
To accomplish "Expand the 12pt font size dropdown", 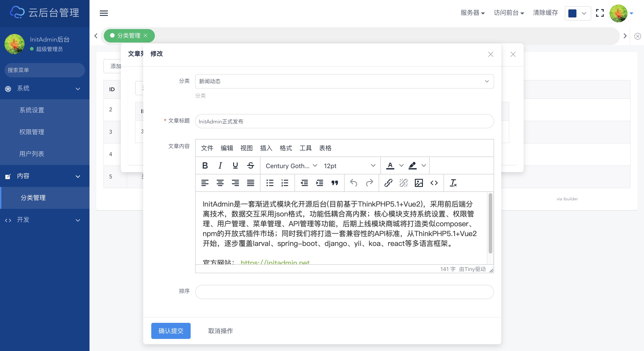I will click(349, 166).
